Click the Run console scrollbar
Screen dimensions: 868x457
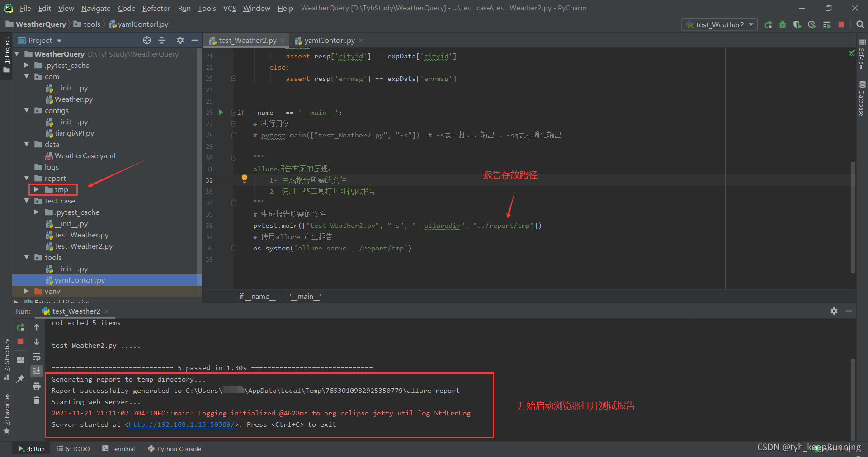pyautogui.click(x=853, y=399)
